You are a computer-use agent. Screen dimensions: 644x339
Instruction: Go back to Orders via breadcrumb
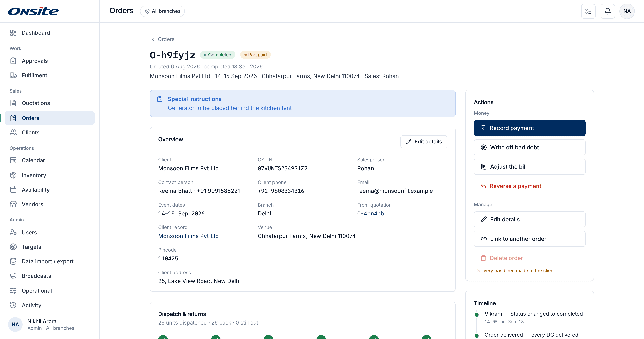[x=163, y=39]
